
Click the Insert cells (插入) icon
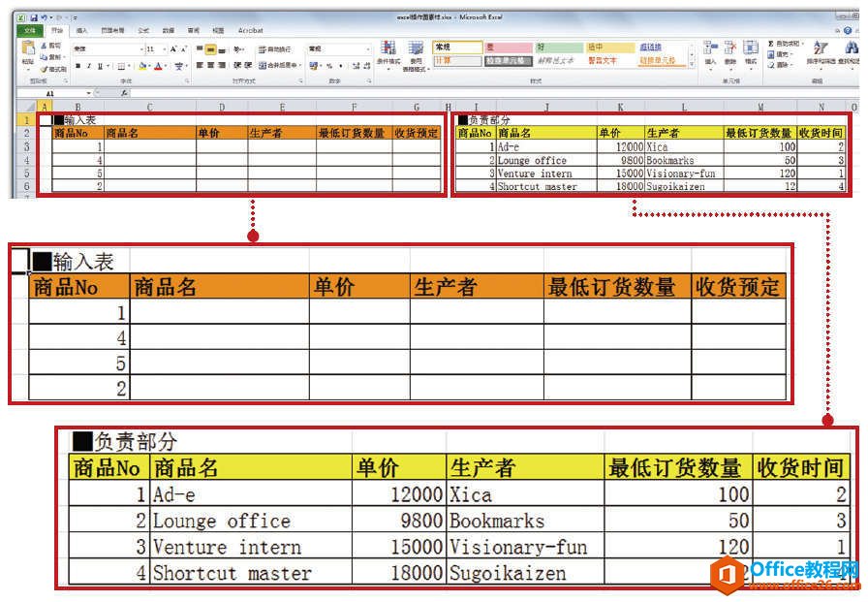point(710,48)
